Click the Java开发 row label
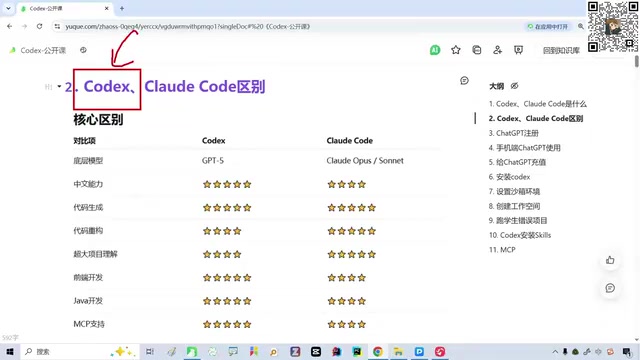Viewport: 640px width, 360px height. click(x=88, y=301)
